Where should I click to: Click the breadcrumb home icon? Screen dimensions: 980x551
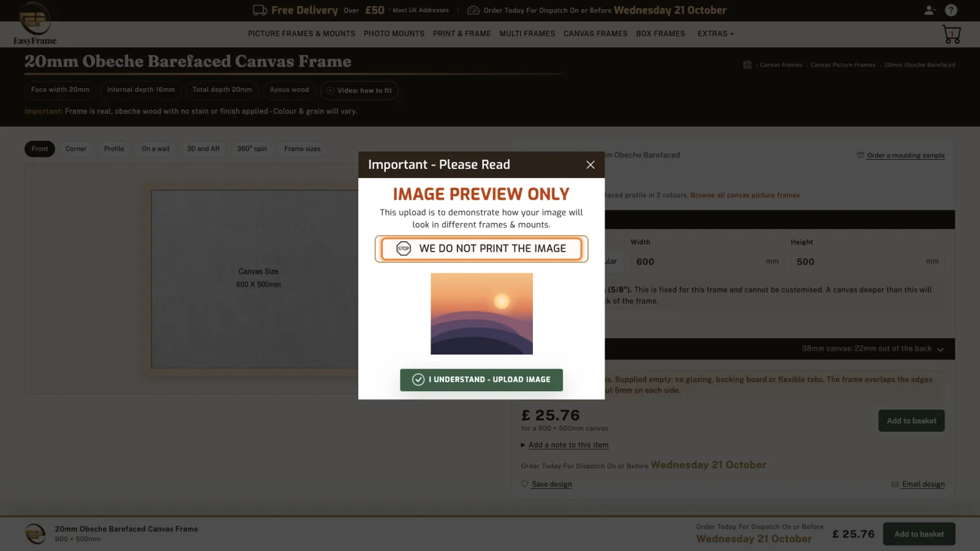tap(747, 65)
